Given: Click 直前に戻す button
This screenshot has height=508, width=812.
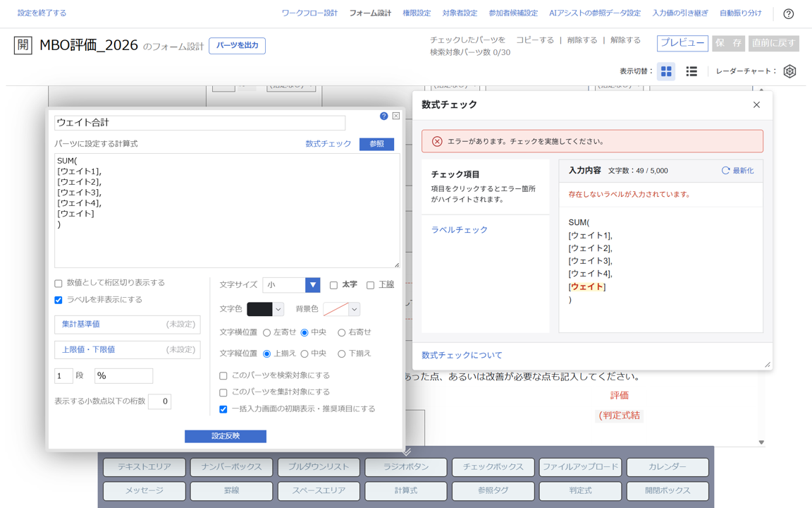Looking at the screenshot, I should click(x=773, y=43).
